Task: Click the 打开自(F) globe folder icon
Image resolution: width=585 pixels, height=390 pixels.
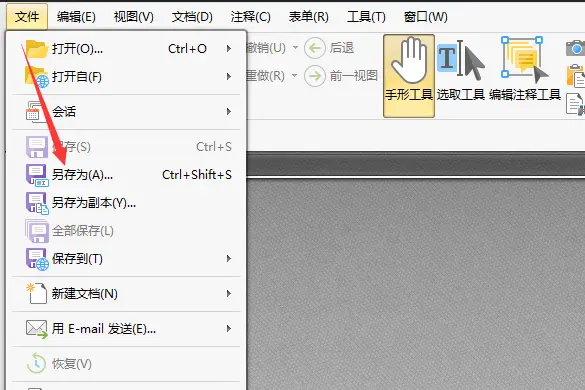Action: [x=37, y=77]
